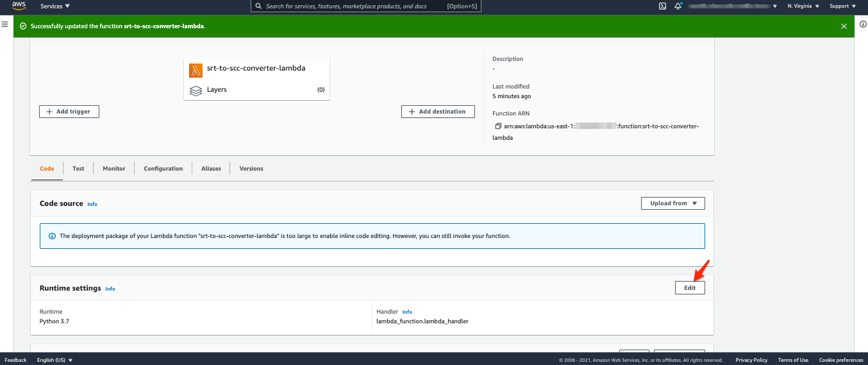Open the left hamburger navigation menu
868x365 pixels.
coord(4,24)
